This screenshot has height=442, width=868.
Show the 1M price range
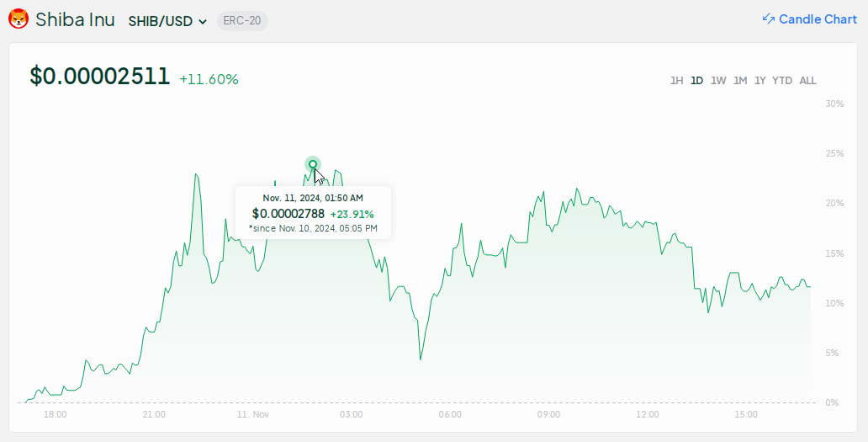(x=740, y=81)
